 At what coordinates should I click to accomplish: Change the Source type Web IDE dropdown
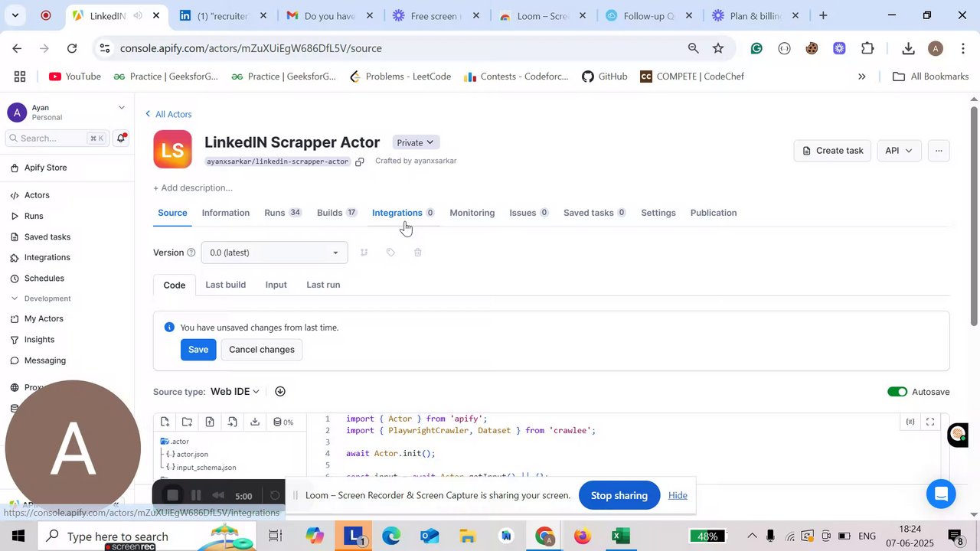coord(235,391)
